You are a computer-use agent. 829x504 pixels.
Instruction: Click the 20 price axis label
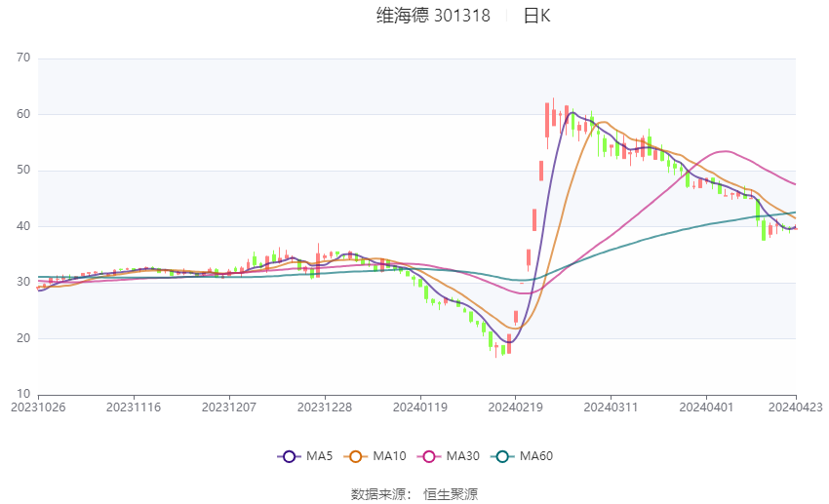23,338
